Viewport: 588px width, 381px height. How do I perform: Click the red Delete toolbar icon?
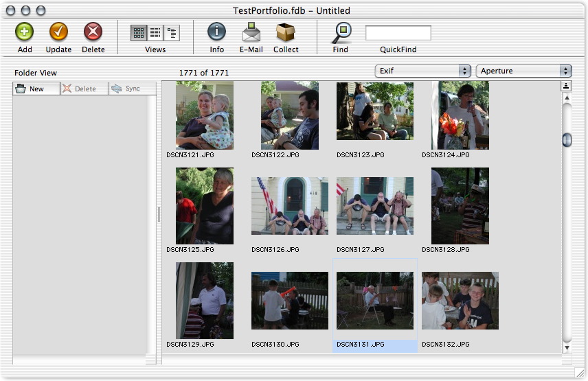click(x=93, y=32)
